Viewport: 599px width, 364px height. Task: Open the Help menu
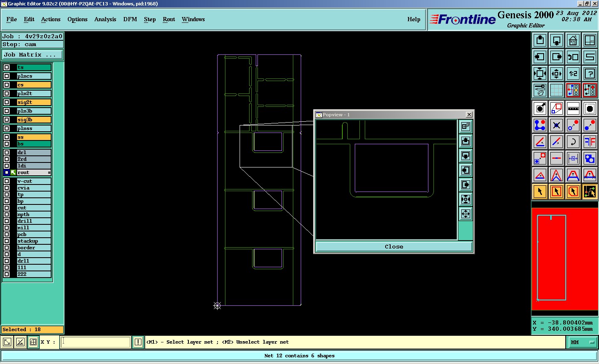tap(414, 19)
